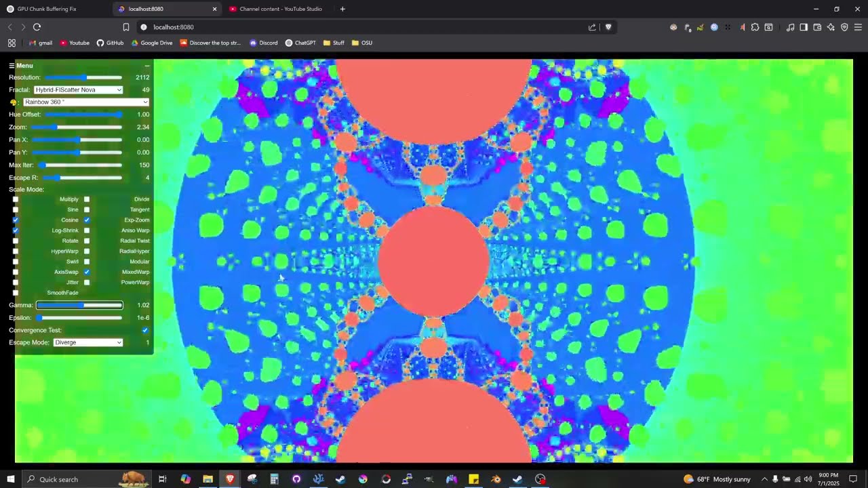Open the Rainbow 360 color scheme dropdown
Screen dimensions: 868x488
85,102
